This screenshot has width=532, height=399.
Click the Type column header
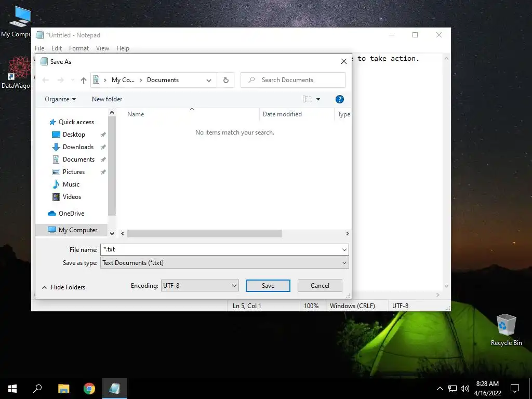344,114
